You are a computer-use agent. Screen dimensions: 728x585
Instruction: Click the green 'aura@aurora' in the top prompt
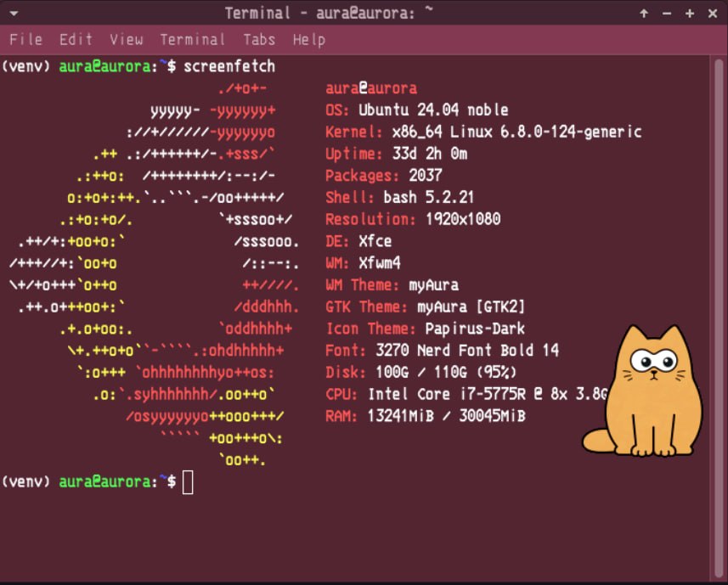pyautogui.click(x=104, y=66)
